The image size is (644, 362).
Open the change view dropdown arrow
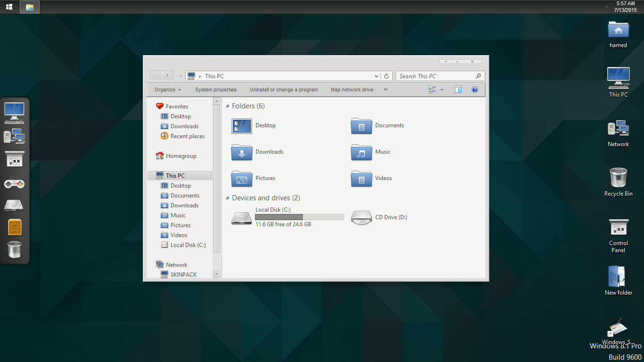[x=442, y=90]
